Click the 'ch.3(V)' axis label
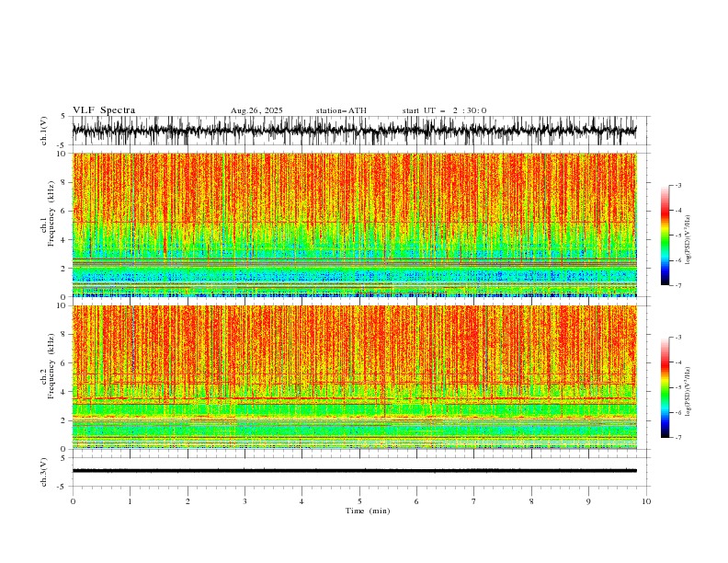 (x=44, y=472)
